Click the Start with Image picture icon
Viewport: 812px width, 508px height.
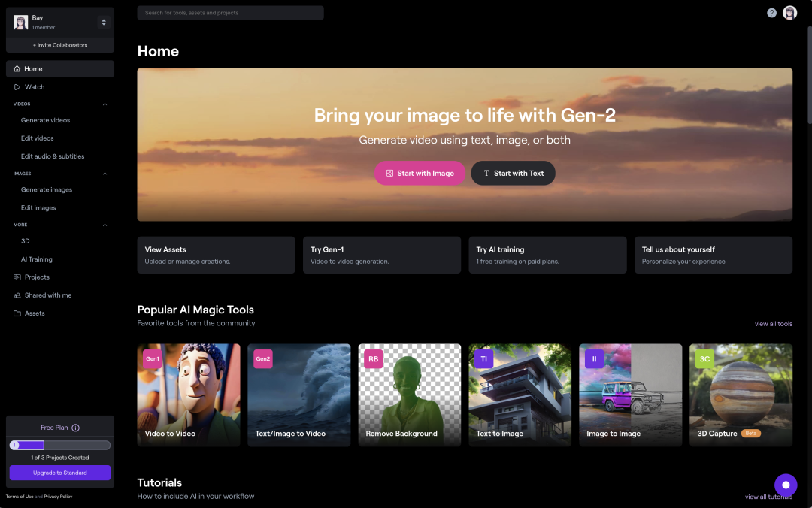tap(389, 174)
